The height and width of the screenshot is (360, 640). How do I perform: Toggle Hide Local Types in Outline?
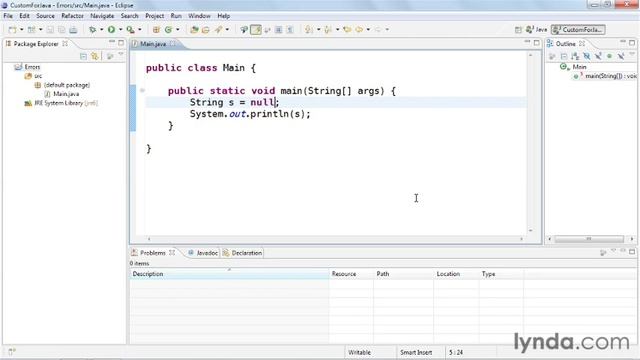621,56
